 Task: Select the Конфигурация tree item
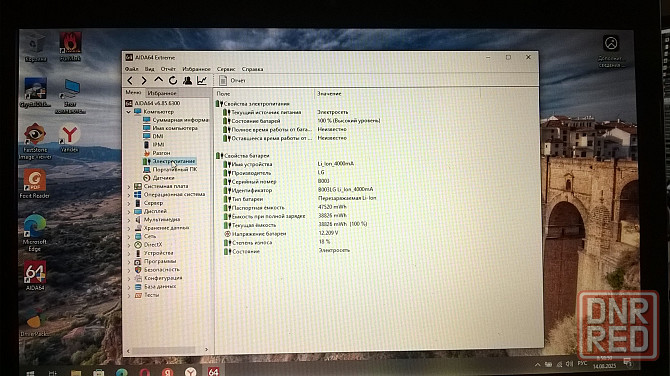click(159, 278)
